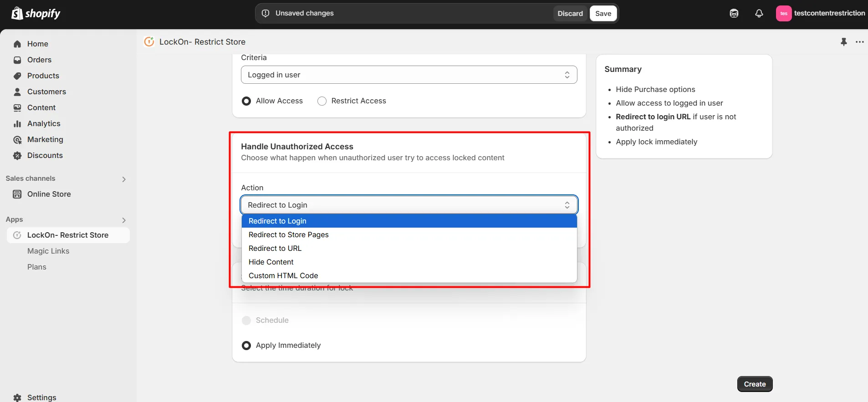
Task: Open Analytics in sidebar
Action: click(44, 123)
